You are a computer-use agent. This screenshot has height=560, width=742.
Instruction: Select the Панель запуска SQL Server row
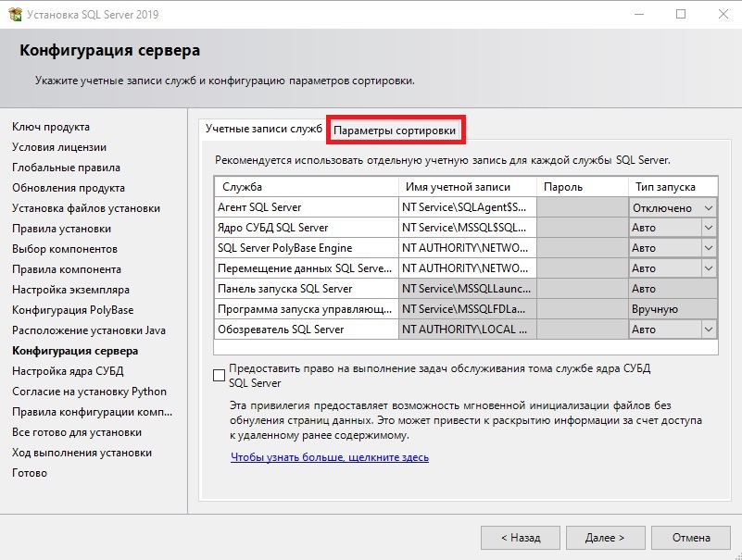click(x=307, y=289)
